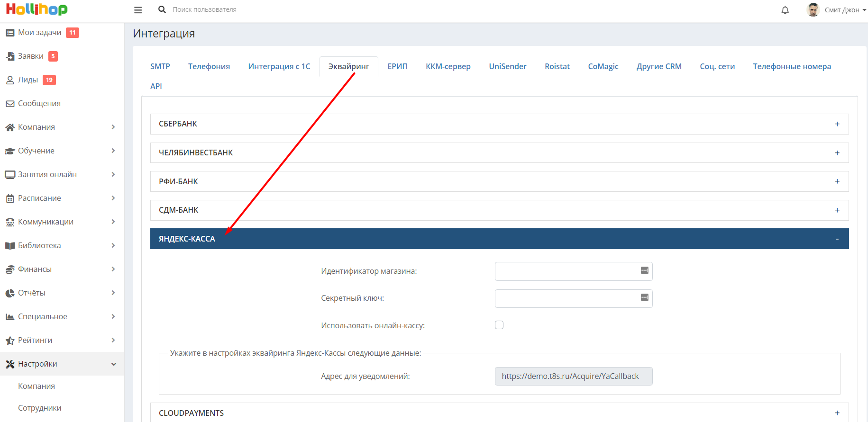The width and height of the screenshot is (868, 422).
Task: Open the UniSender tab
Action: [508, 66]
